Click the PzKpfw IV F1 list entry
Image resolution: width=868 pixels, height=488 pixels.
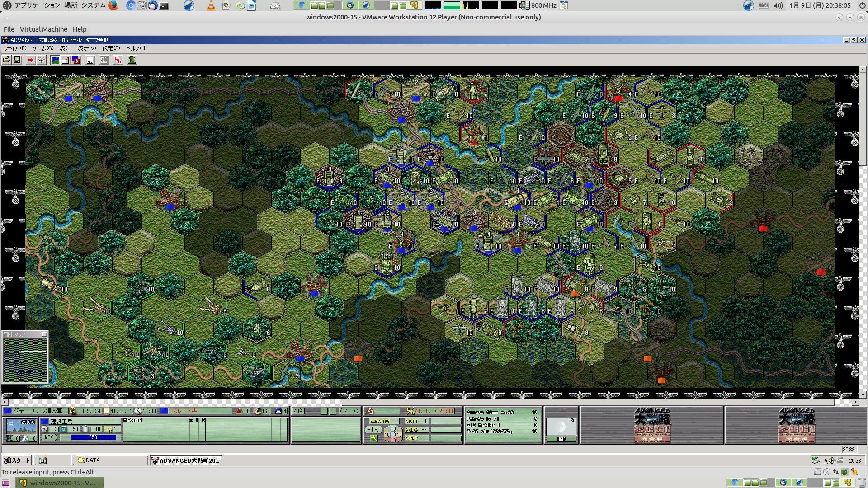(x=502, y=419)
